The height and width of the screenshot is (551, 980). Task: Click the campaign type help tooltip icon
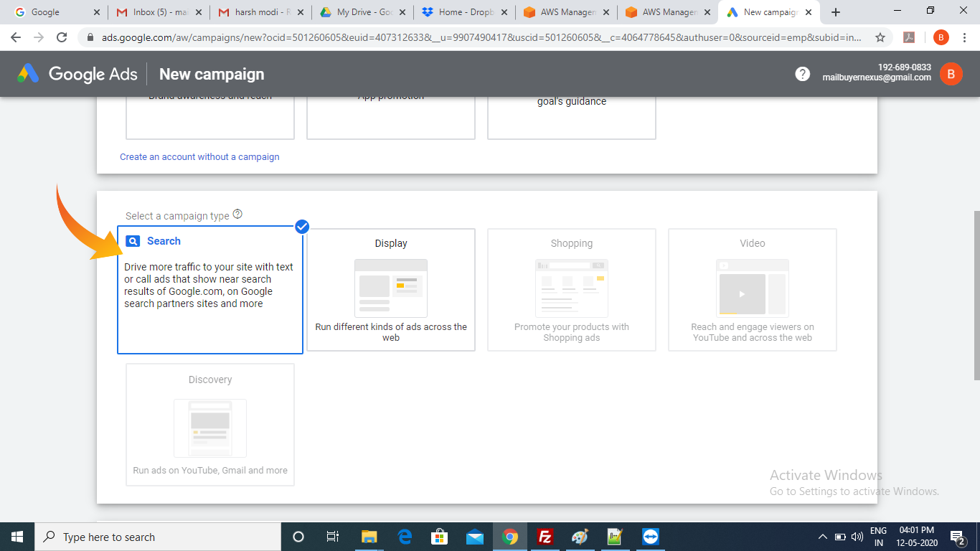point(237,215)
